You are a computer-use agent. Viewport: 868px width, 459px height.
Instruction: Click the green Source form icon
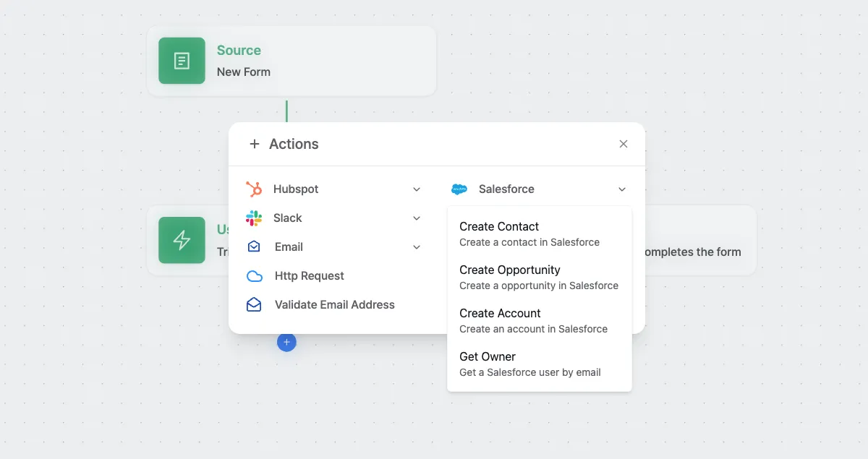tap(182, 61)
